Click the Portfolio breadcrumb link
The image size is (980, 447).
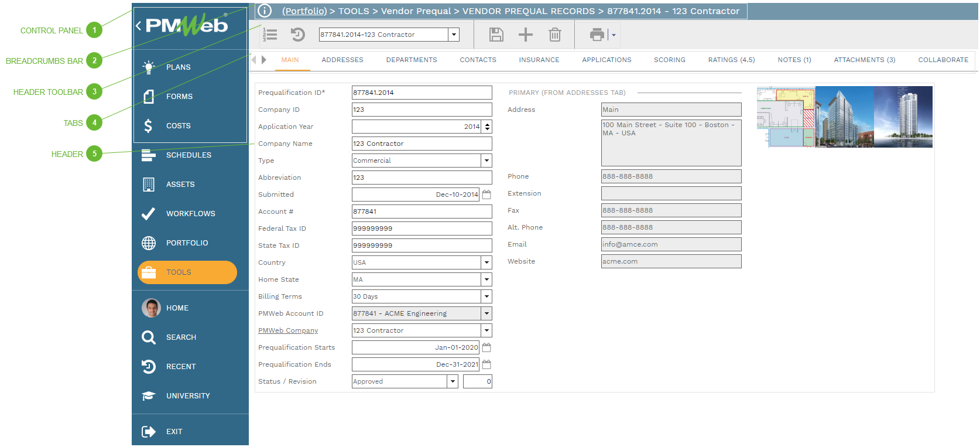coord(304,11)
